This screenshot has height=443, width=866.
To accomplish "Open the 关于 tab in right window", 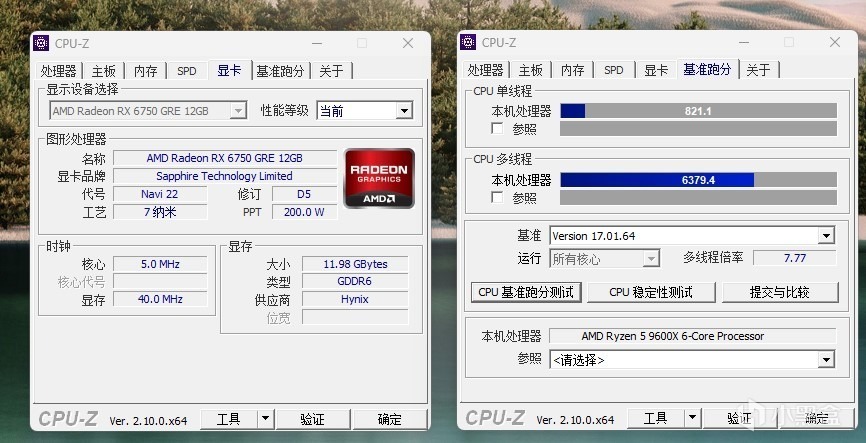I will [x=758, y=70].
